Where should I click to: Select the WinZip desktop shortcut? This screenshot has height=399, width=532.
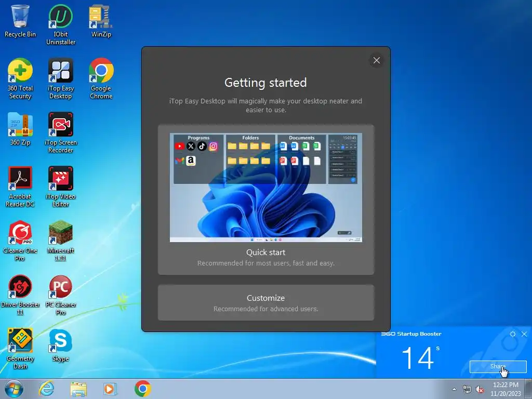[x=101, y=20]
